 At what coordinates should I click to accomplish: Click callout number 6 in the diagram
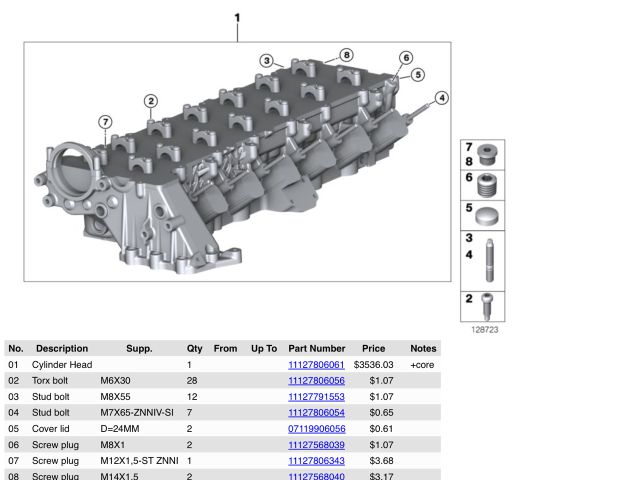(x=406, y=58)
